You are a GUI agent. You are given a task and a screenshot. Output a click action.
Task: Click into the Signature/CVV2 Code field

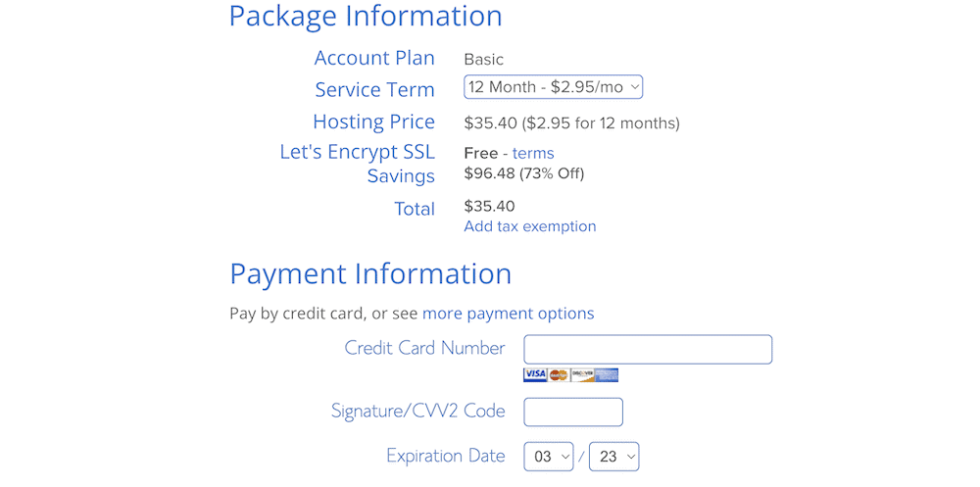click(x=573, y=412)
